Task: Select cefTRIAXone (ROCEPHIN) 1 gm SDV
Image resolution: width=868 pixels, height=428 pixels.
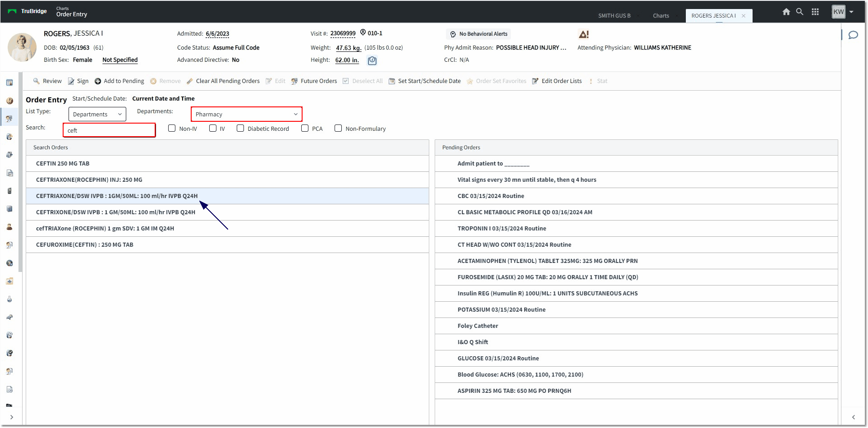Action: click(227, 229)
